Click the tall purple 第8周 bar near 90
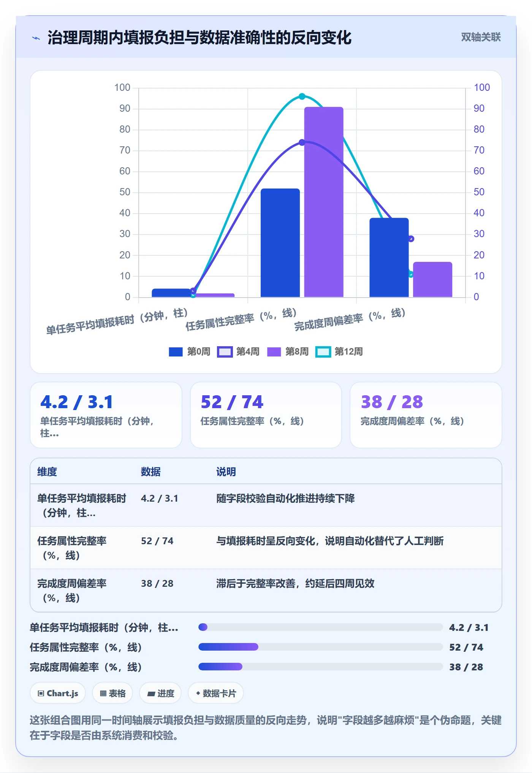The height and width of the screenshot is (773, 532). [324, 202]
